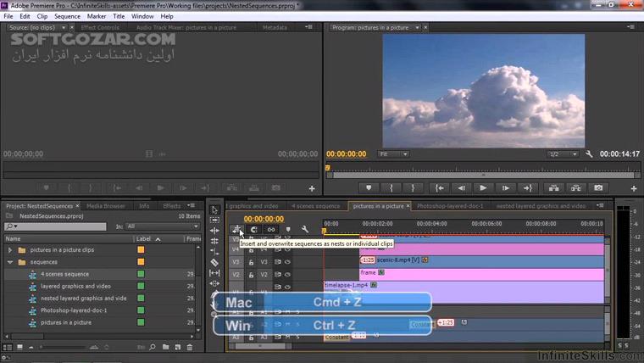The image size is (644, 363).
Task: Open the Sequence menu
Action: [67, 16]
